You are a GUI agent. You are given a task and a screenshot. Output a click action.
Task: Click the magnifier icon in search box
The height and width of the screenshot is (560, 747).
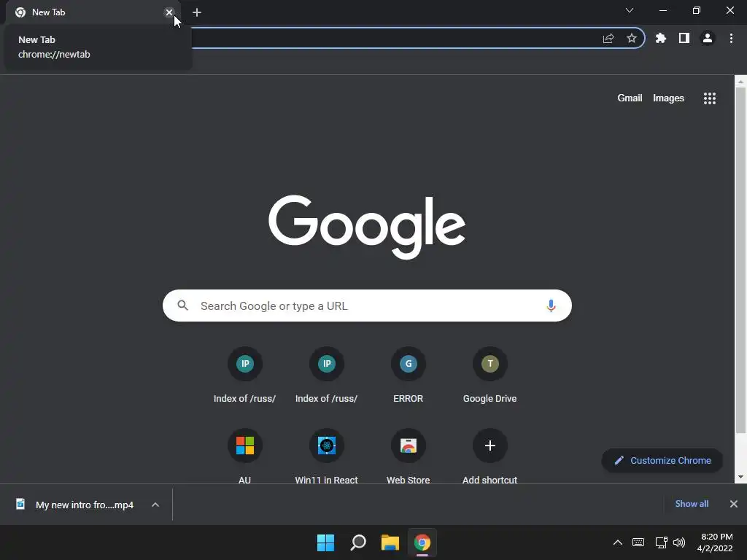click(183, 306)
